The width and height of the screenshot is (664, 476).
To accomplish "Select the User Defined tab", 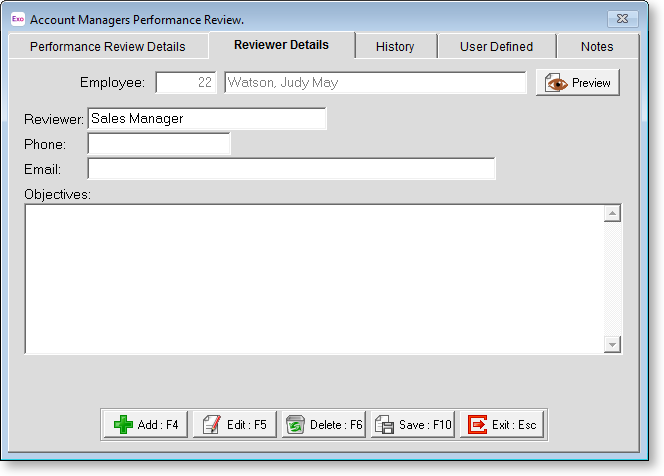I will click(496, 46).
